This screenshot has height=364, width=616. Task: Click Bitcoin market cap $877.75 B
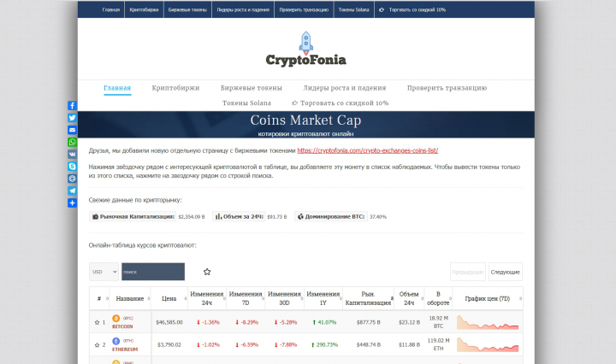(369, 322)
